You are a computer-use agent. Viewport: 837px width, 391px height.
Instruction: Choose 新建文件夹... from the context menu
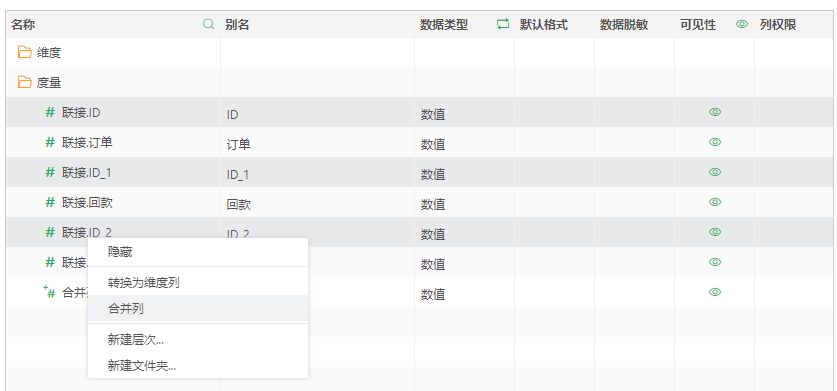pyautogui.click(x=198, y=365)
